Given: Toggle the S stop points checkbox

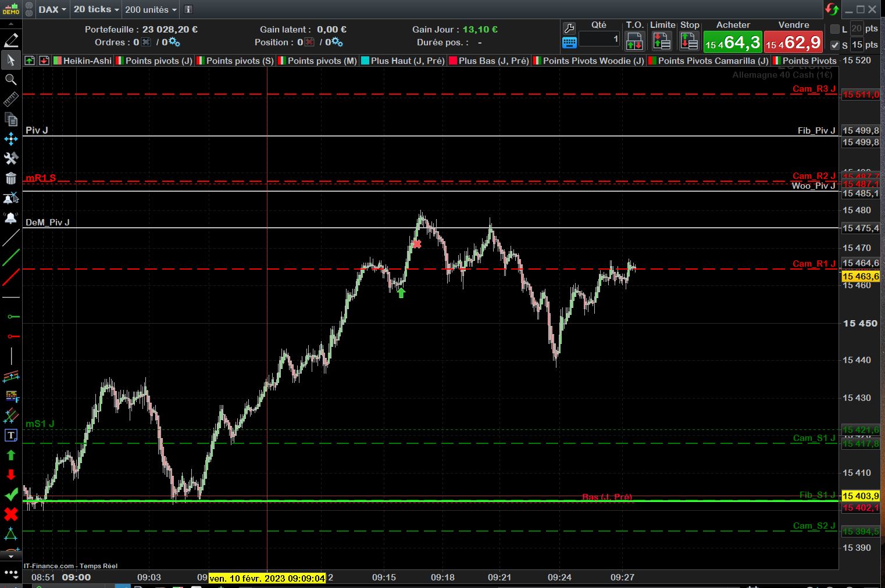Looking at the screenshot, I should 835,45.
